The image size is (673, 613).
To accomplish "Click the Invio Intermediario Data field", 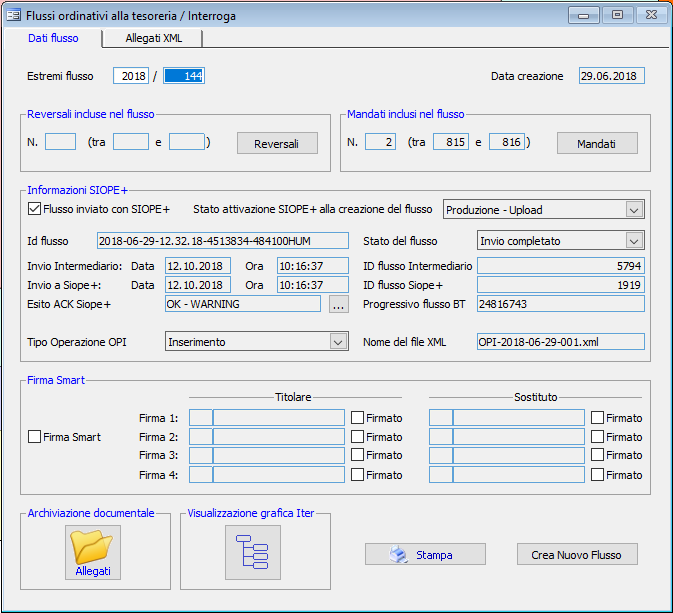I will coord(198,266).
